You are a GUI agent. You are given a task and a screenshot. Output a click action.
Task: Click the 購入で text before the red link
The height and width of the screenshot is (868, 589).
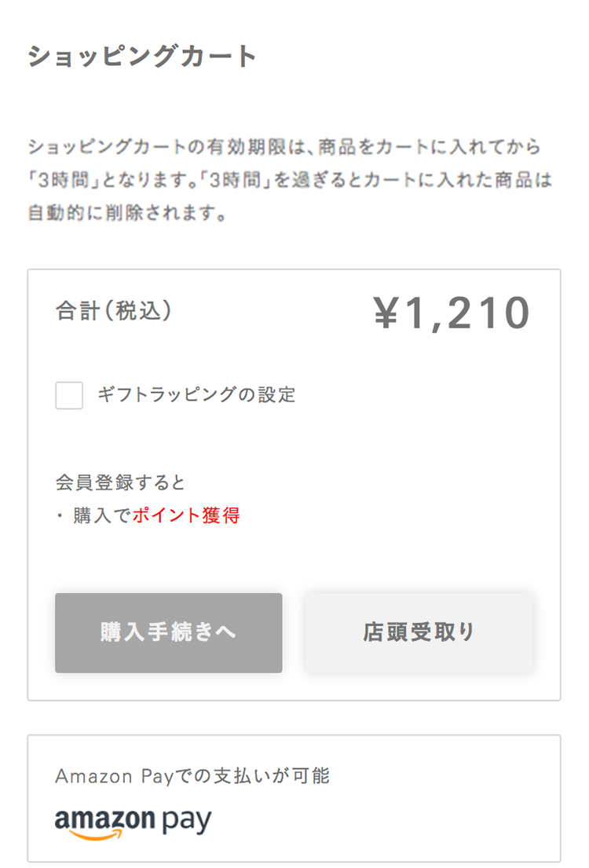tap(102, 516)
